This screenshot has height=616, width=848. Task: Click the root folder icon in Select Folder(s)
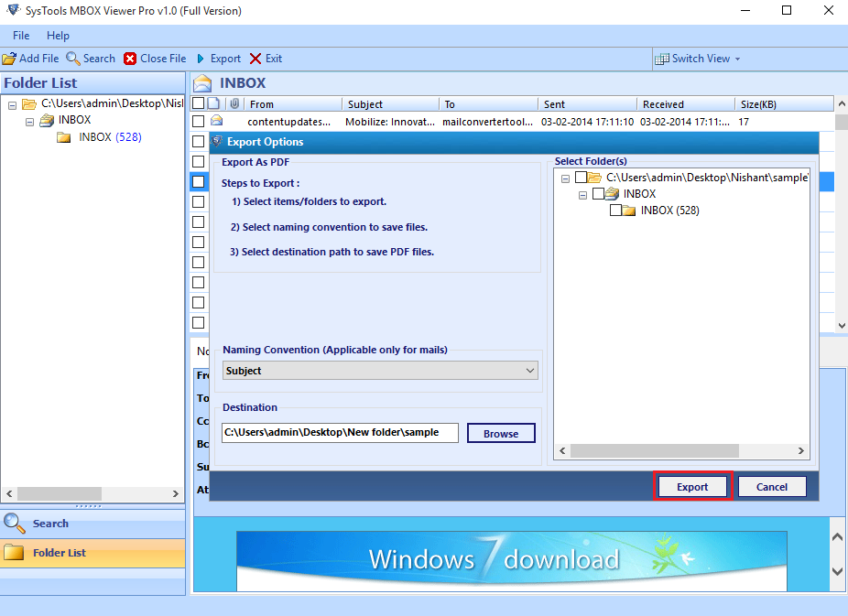pos(594,178)
